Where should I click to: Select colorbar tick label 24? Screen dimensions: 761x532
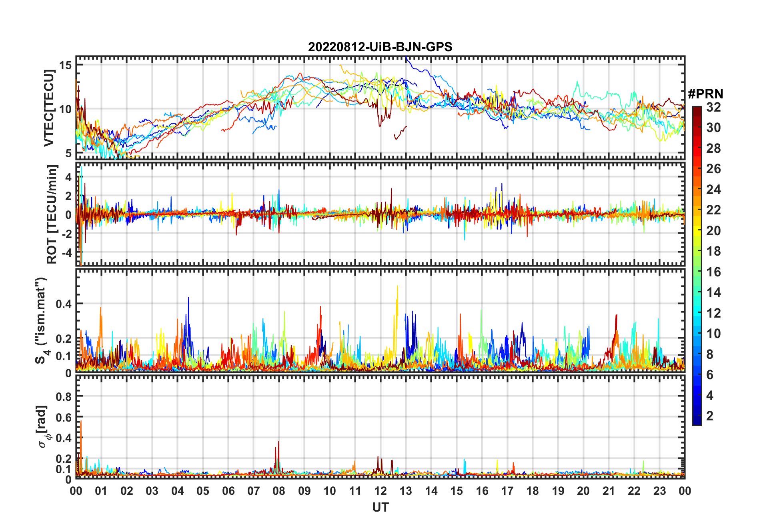(x=713, y=190)
